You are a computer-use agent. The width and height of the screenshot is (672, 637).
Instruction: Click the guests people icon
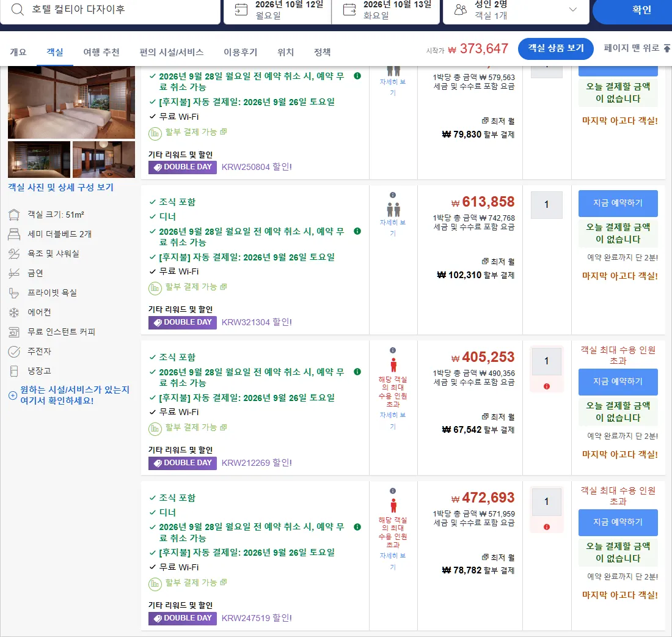coord(460,9)
